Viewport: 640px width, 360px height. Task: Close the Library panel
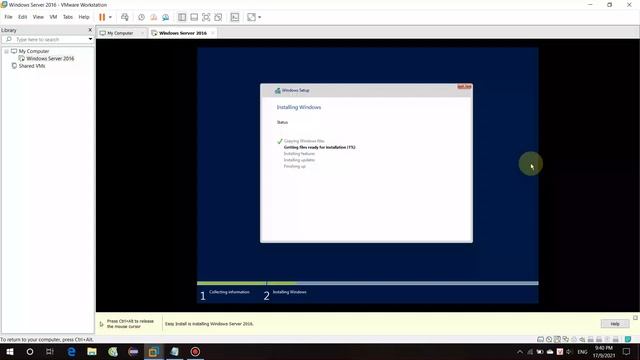tap(90, 30)
